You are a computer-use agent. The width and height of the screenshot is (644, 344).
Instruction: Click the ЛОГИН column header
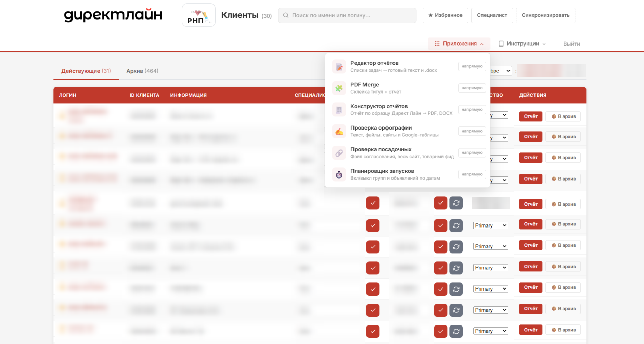tap(67, 95)
